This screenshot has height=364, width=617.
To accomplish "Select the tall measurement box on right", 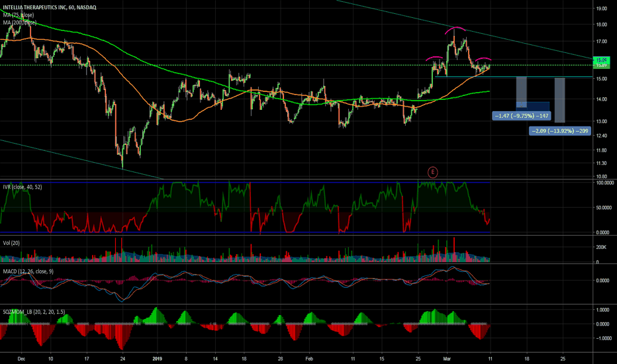I will pos(560,100).
